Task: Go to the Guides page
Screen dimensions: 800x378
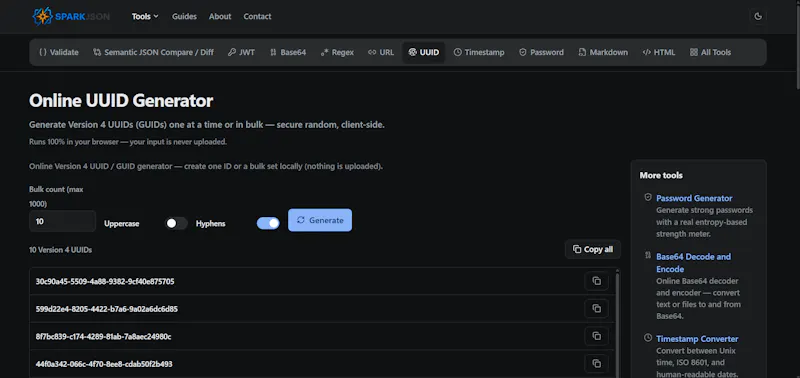Action: click(184, 16)
